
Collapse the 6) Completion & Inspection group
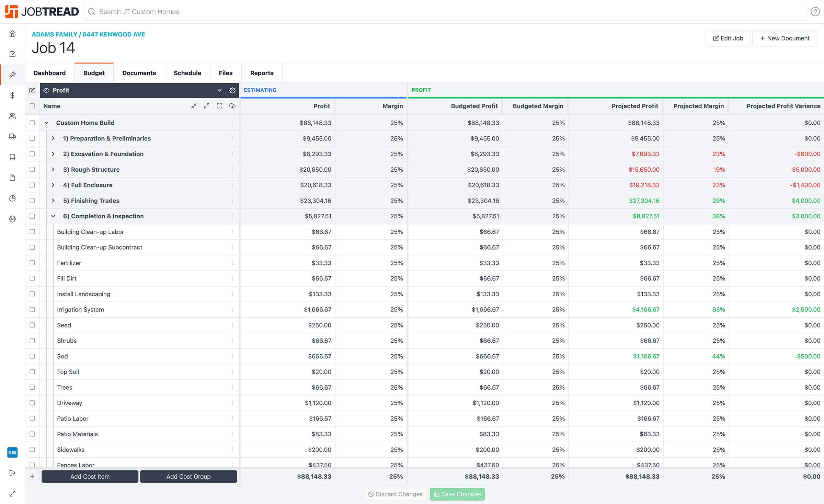(x=53, y=216)
